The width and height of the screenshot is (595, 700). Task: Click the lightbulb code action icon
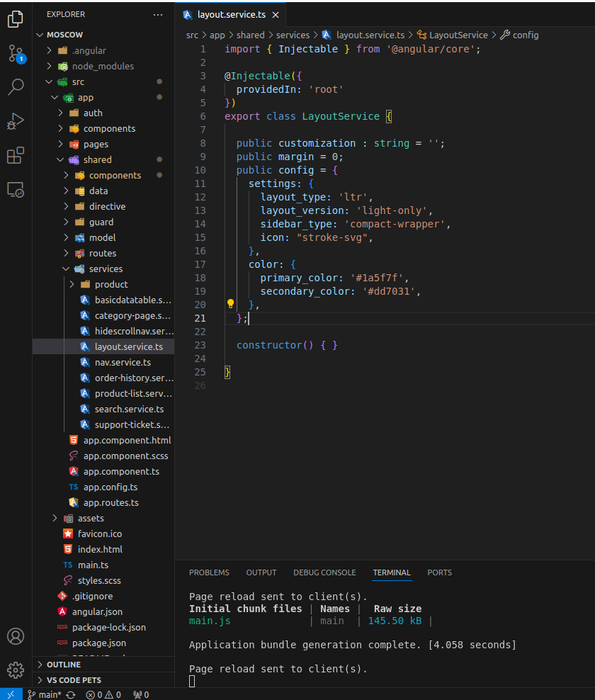click(230, 304)
